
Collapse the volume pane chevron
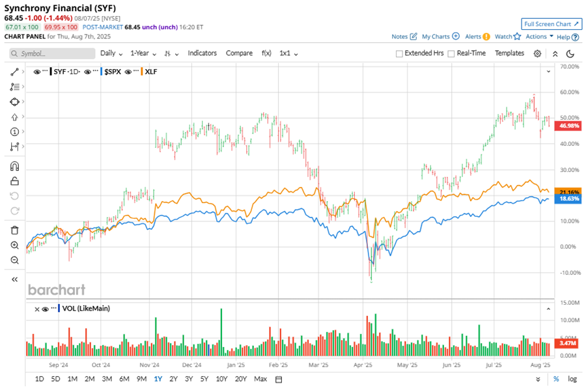(x=548, y=309)
